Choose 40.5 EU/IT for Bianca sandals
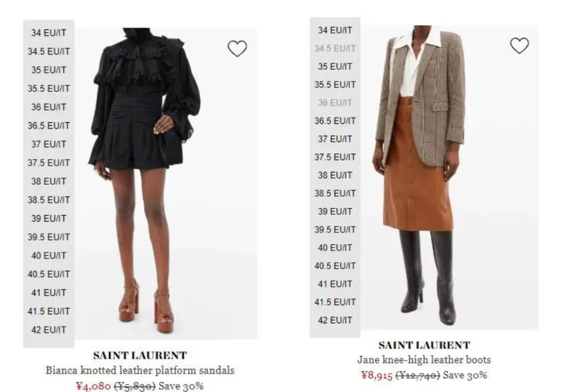This screenshot has width=567, height=392. 49,274
